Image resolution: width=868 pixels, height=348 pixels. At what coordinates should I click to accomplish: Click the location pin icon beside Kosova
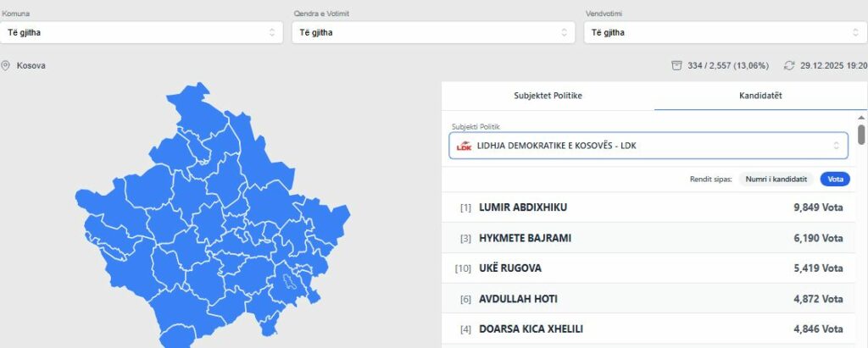tap(6, 65)
